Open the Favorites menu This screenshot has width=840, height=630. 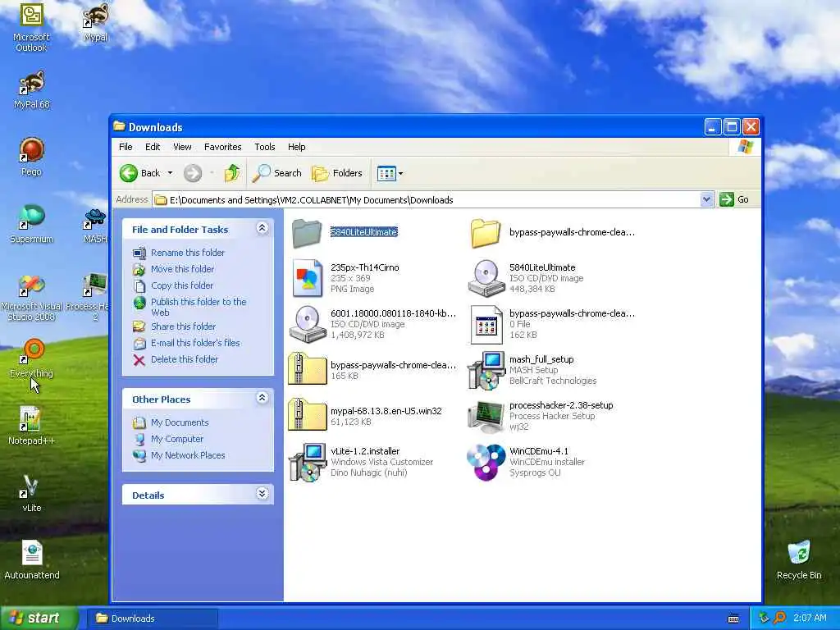(223, 147)
